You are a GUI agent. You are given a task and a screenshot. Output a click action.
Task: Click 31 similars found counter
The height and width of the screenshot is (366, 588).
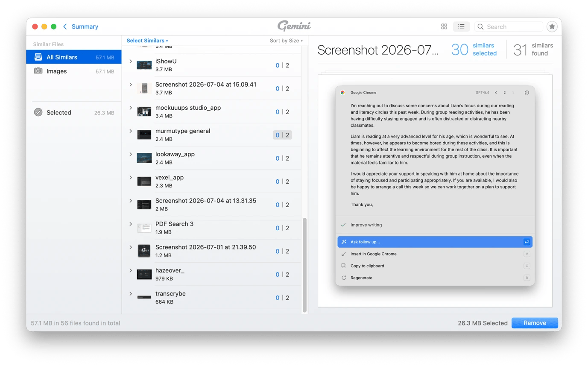(x=533, y=50)
